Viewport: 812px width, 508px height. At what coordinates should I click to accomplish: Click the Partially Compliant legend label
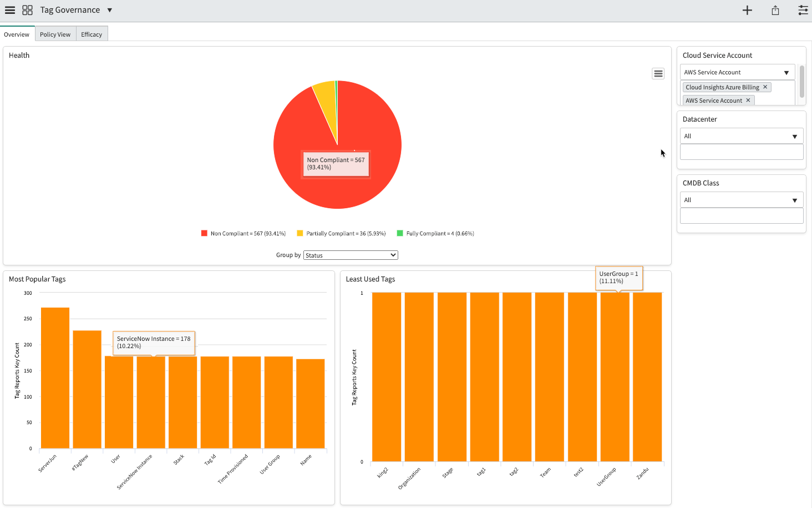(346, 234)
